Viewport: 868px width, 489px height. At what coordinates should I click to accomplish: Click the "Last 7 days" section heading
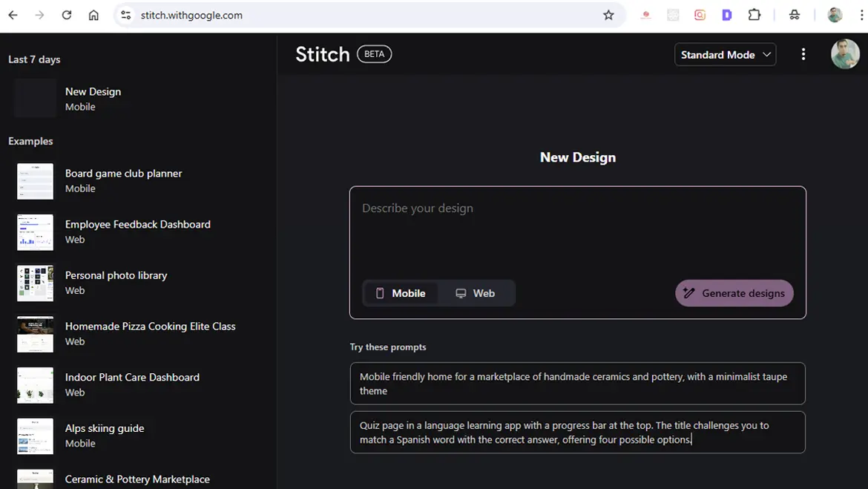34,59
